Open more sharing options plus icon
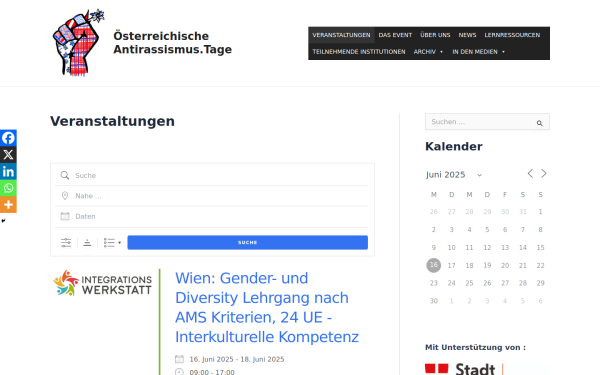This screenshot has height=375, width=600. click(8, 205)
